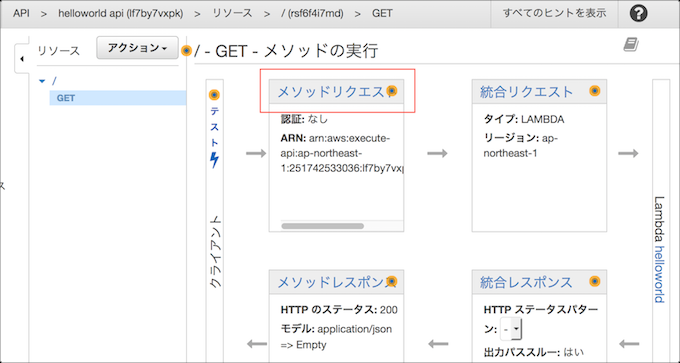Viewport: 680px width, 363px height.
Task: Click hint dot beside the page title
Action: (x=186, y=51)
